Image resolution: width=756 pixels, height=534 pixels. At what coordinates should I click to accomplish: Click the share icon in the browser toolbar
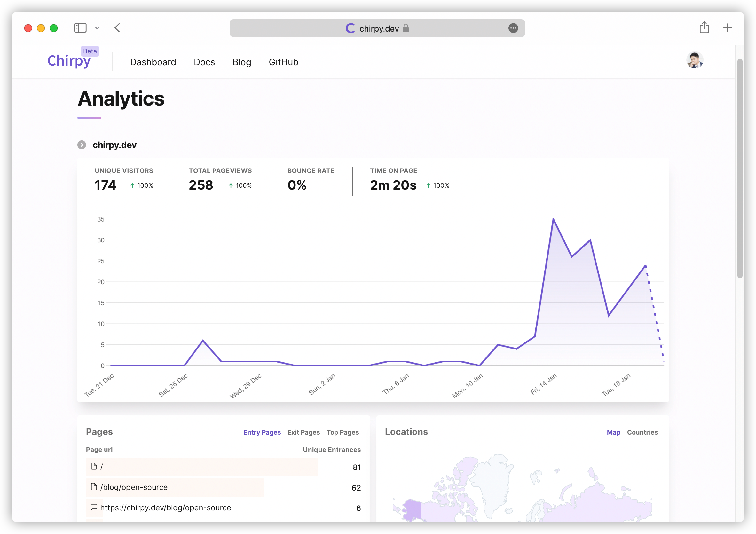(x=705, y=28)
